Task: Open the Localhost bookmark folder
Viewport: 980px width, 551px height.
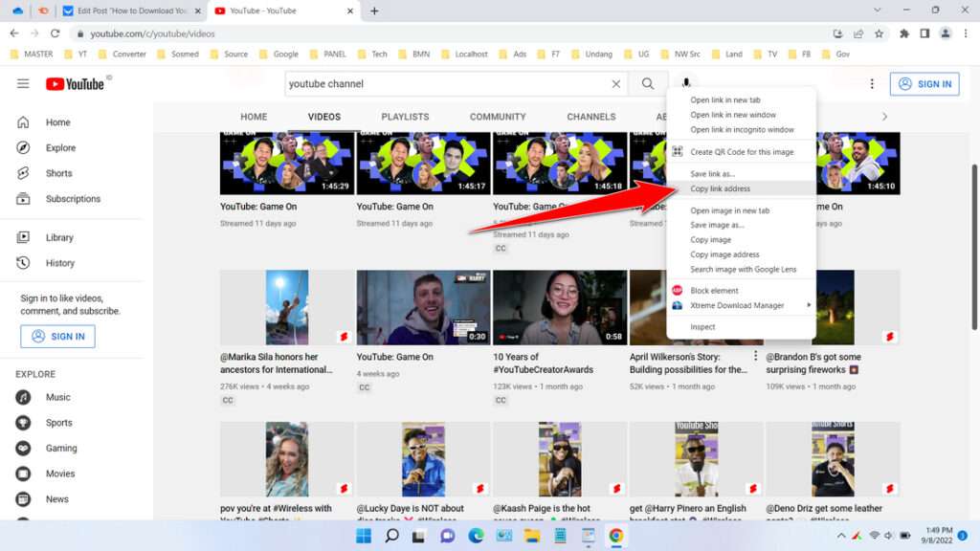Action: 464,55
